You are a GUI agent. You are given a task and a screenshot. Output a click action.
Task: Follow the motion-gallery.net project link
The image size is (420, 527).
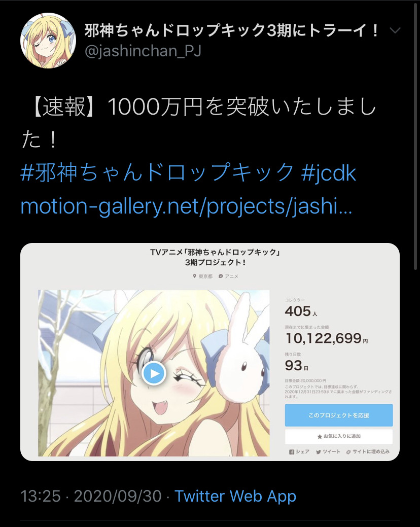click(x=187, y=206)
